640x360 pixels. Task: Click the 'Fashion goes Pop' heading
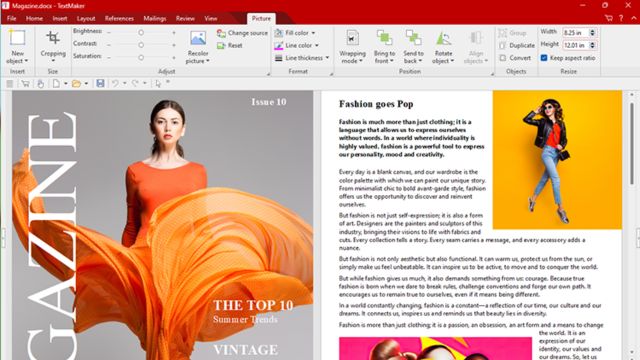(376, 104)
